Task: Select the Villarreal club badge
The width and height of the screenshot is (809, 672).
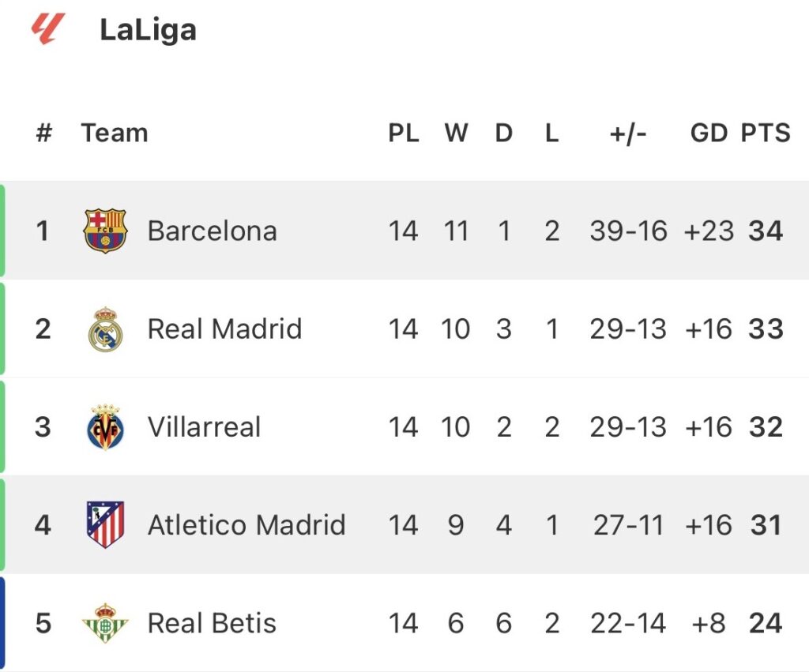Action: [105, 427]
